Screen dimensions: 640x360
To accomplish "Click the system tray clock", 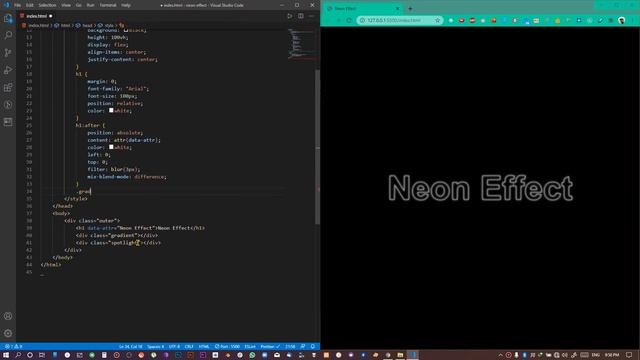I will click(612, 355).
